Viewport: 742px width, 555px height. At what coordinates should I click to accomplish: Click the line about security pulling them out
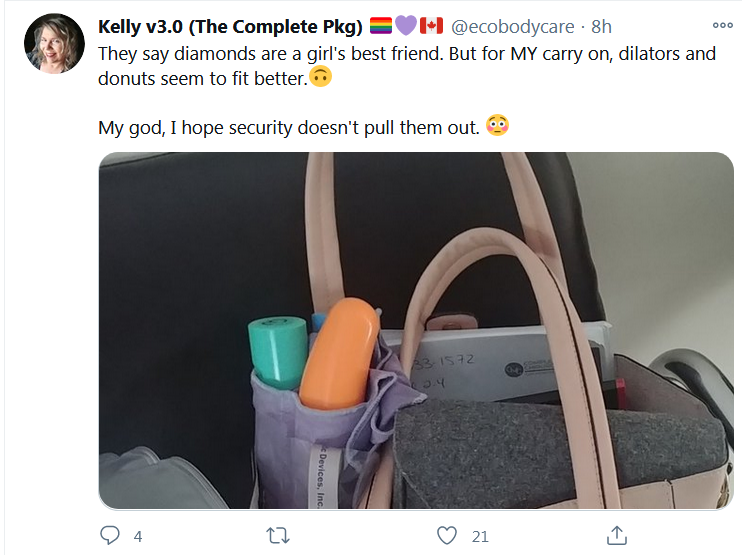coord(289,128)
